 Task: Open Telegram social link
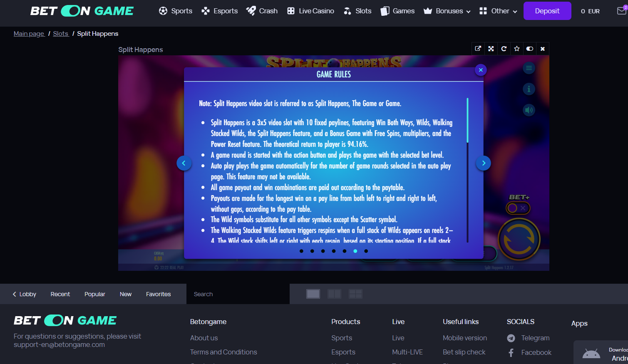[x=529, y=338]
